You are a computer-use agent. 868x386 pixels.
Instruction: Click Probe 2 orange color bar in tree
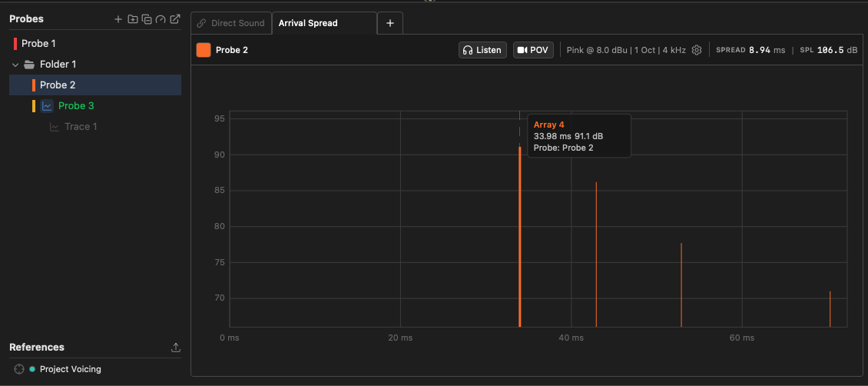34,85
